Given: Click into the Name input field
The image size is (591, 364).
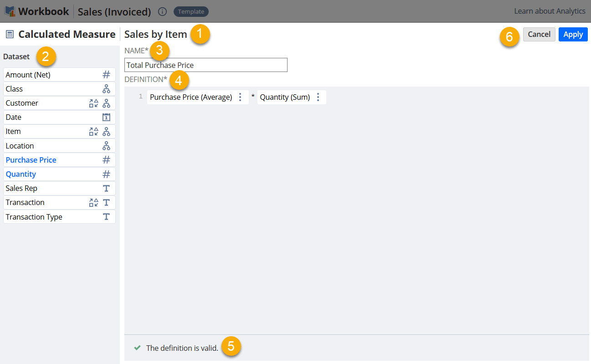Looking at the screenshot, I should [206, 65].
